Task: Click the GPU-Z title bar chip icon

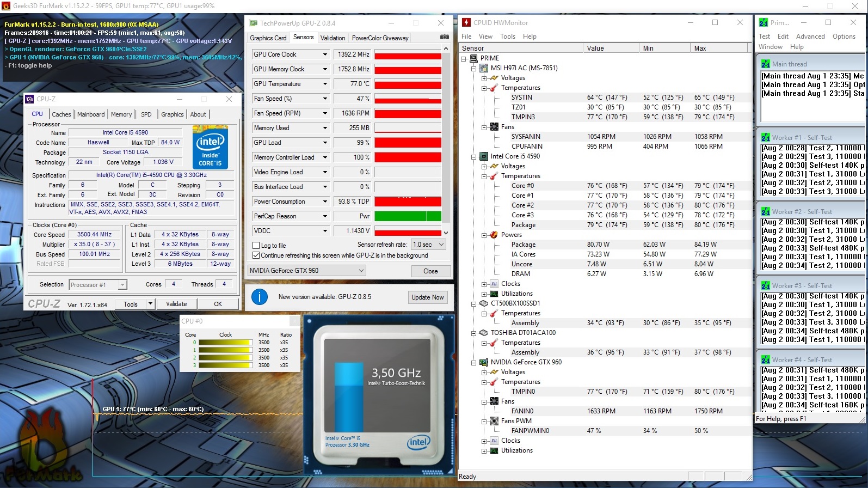Action: pyautogui.click(x=253, y=23)
